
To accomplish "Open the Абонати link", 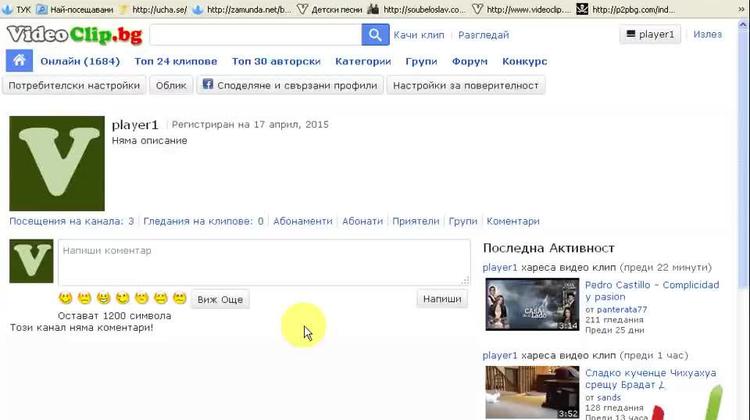I will click(363, 221).
